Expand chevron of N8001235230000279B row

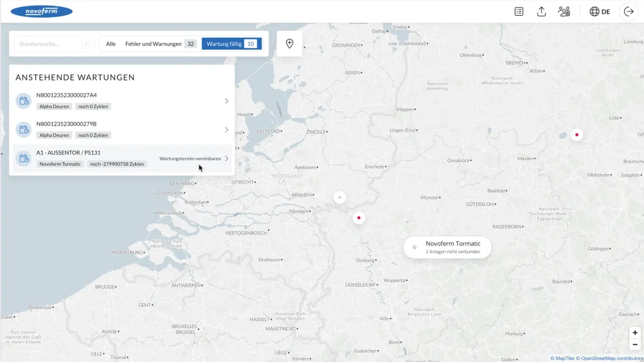tap(226, 129)
